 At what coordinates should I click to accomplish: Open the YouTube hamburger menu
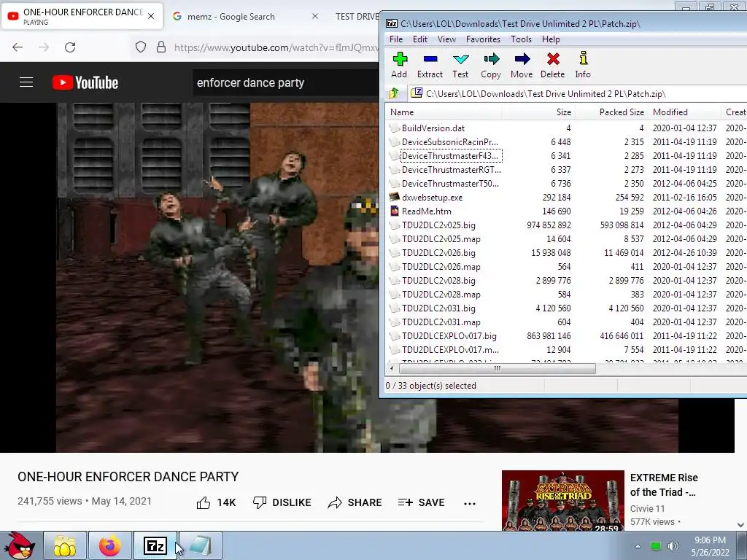point(26,82)
